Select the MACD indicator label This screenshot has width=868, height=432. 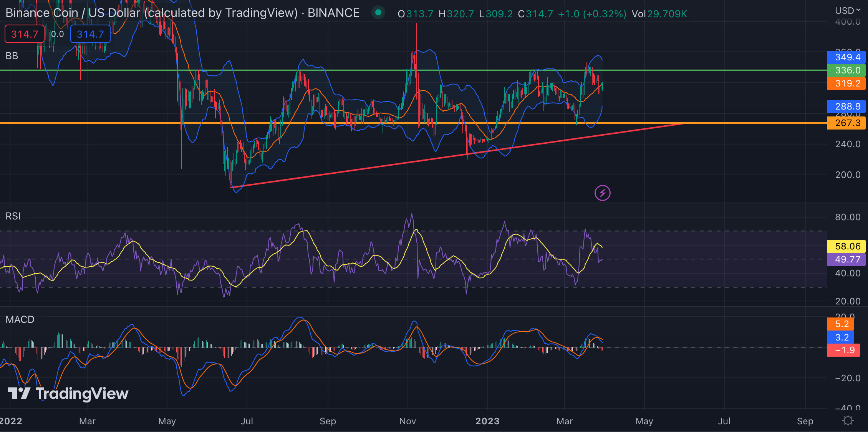20,319
